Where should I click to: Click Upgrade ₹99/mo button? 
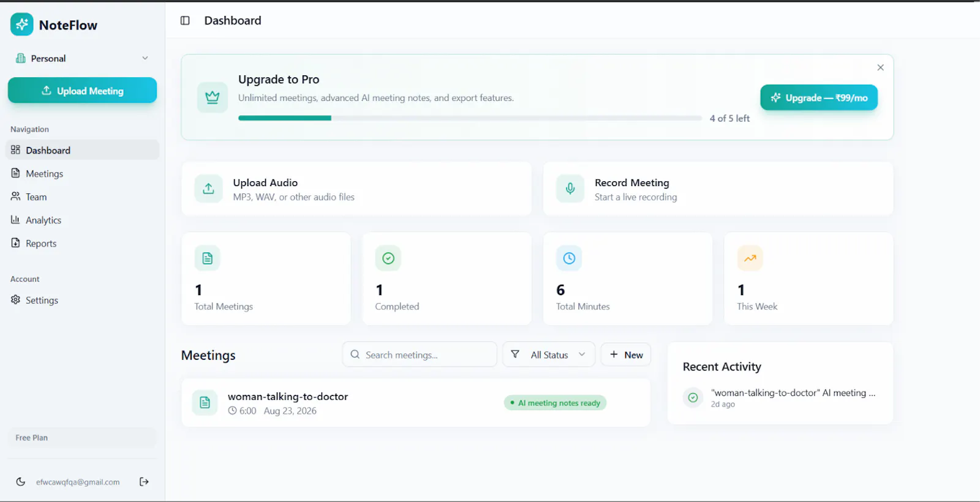point(819,97)
